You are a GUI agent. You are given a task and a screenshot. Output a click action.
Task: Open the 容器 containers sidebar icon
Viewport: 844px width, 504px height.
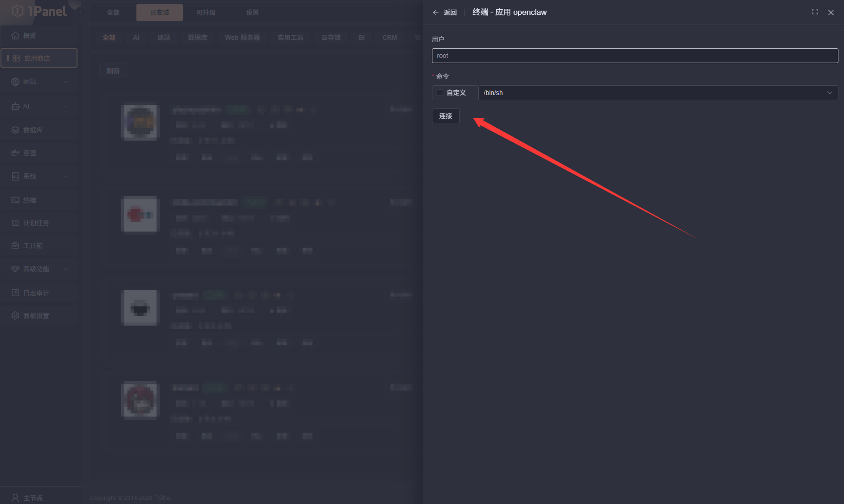pos(15,153)
